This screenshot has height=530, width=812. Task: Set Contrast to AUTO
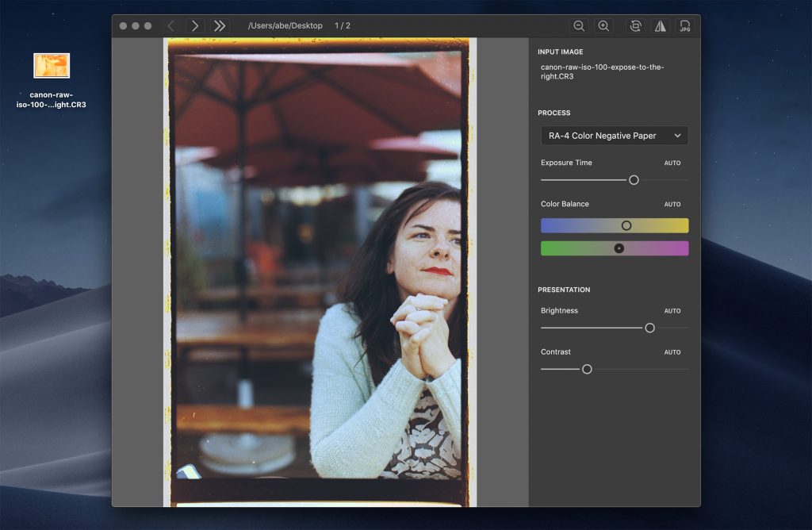pyautogui.click(x=672, y=352)
